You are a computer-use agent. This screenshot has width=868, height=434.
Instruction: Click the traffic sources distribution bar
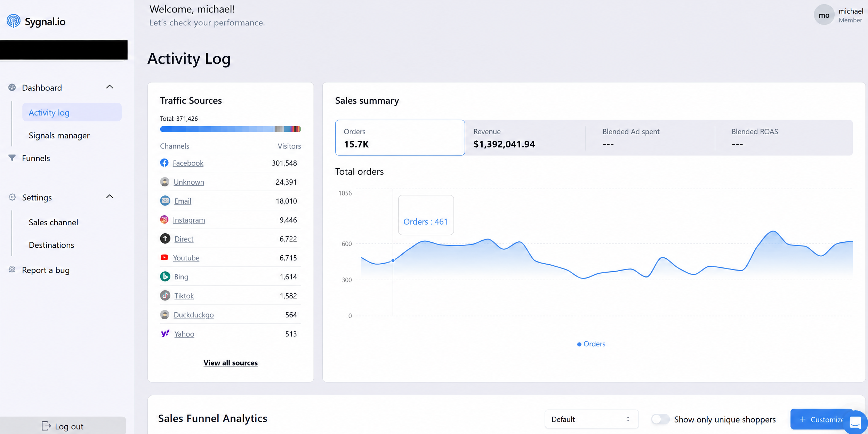pyautogui.click(x=230, y=129)
